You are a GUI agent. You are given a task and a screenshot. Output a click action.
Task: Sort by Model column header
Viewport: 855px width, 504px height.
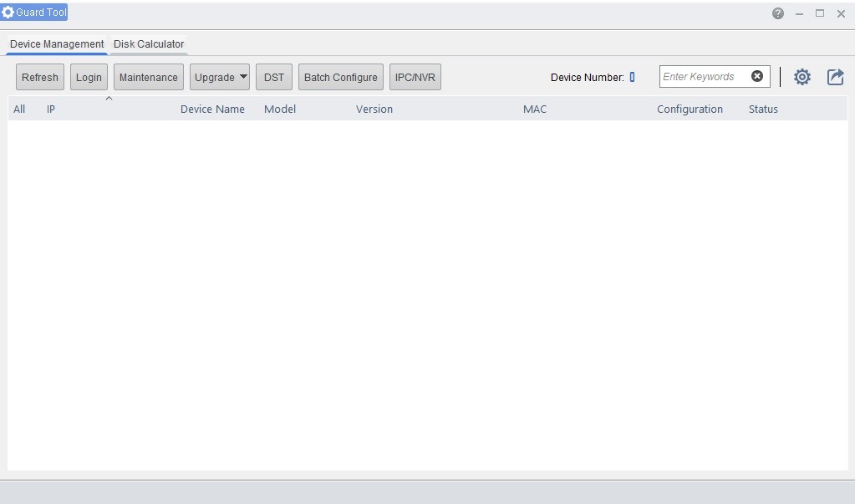(280, 109)
